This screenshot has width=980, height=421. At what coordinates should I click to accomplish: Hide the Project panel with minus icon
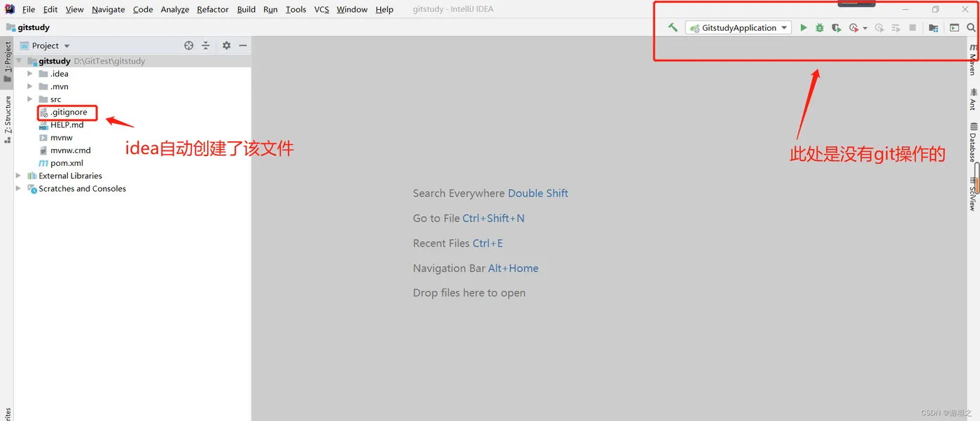pyautogui.click(x=243, y=45)
